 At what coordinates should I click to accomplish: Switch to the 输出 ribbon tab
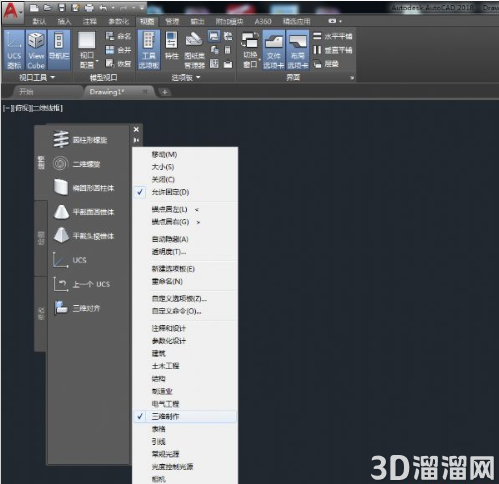click(197, 22)
